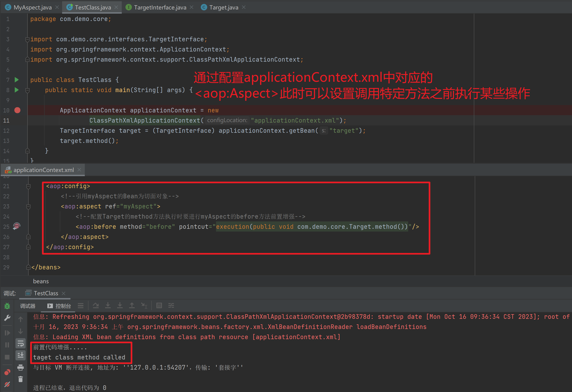Switch to the 调试器 debugger tab
The image size is (572, 392).
point(27,306)
